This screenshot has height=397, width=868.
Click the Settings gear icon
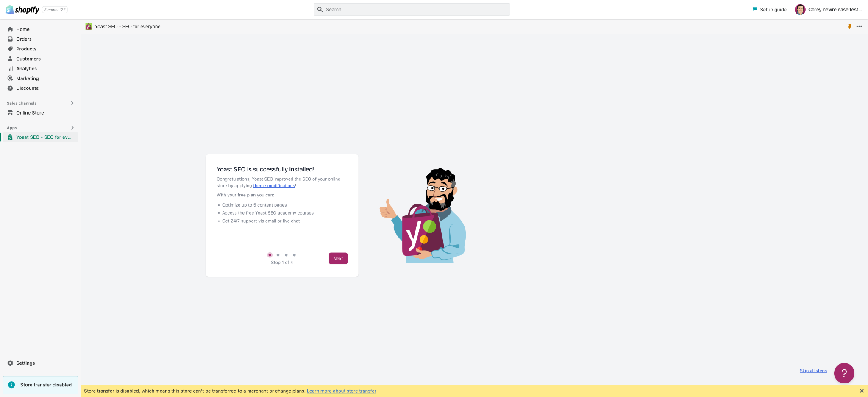tap(10, 363)
